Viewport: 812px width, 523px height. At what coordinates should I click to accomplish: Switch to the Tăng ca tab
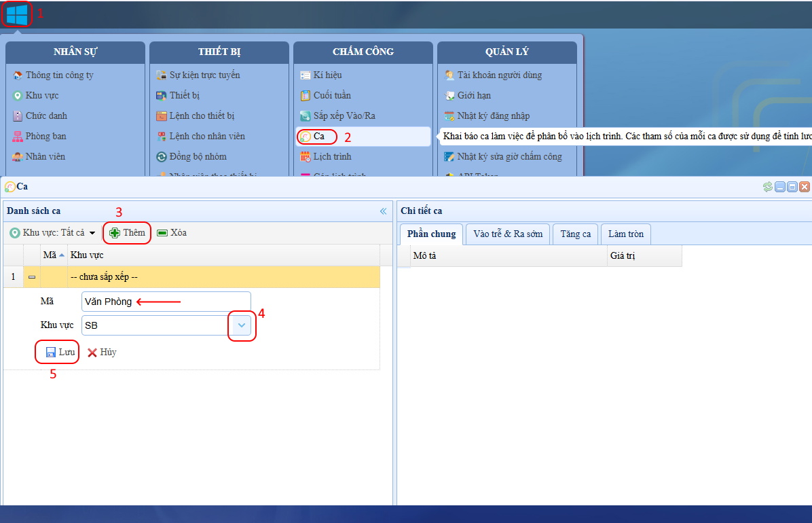pos(575,234)
